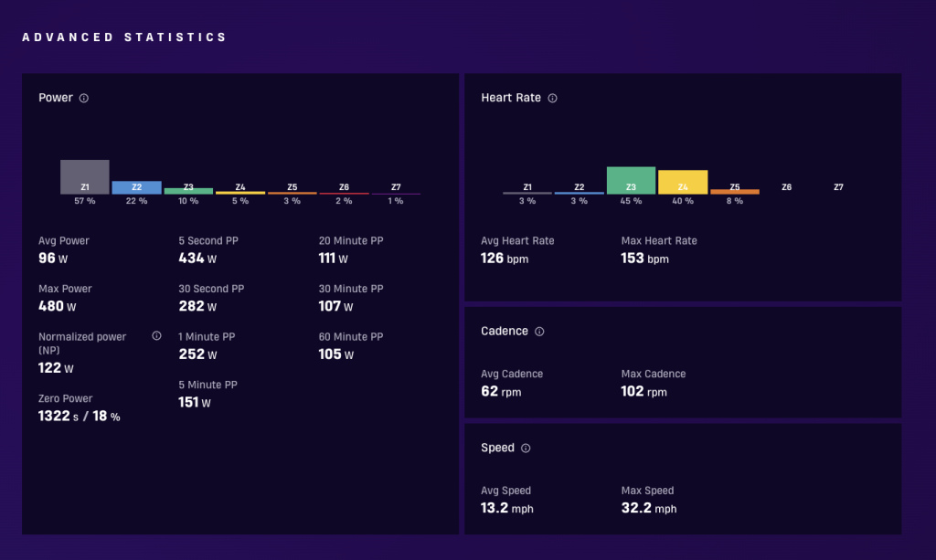Select the Power Z6 red bar at 2 %
936x560 pixels.
[x=345, y=194]
